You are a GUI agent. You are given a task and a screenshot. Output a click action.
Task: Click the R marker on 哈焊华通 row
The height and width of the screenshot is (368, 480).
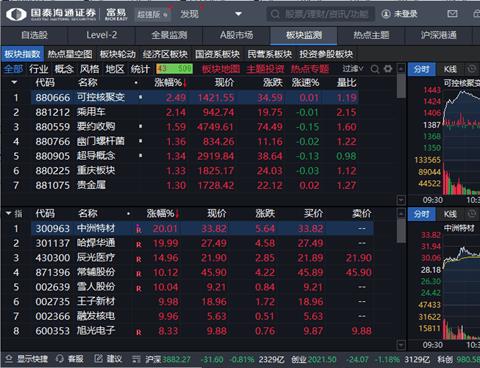(139, 244)
